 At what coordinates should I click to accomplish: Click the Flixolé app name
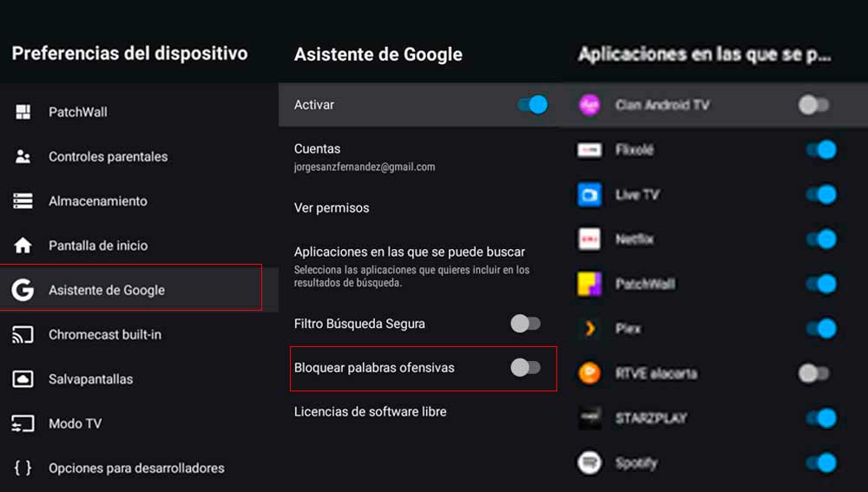[635, 149]
